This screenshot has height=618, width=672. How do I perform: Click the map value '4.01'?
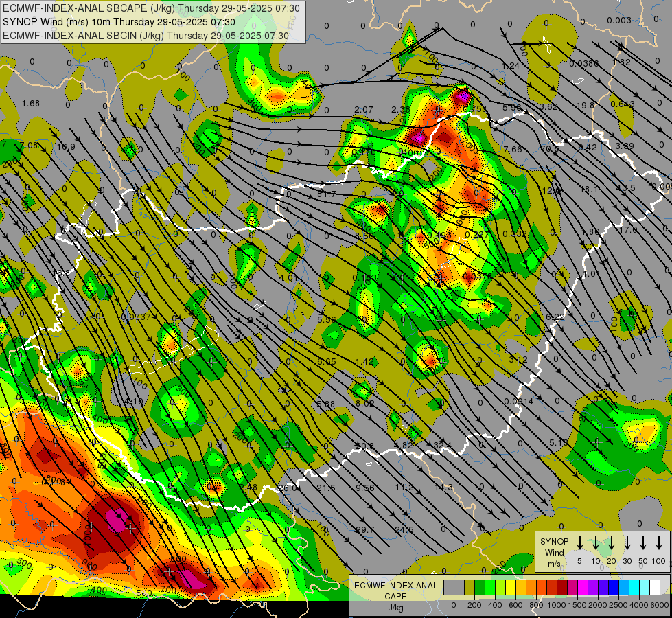coord(288,277)
